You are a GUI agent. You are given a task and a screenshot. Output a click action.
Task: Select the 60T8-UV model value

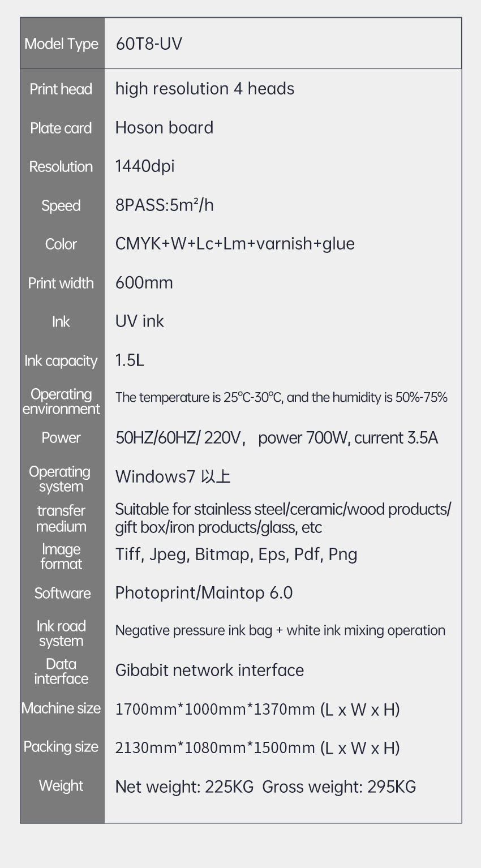click(149, 44)
